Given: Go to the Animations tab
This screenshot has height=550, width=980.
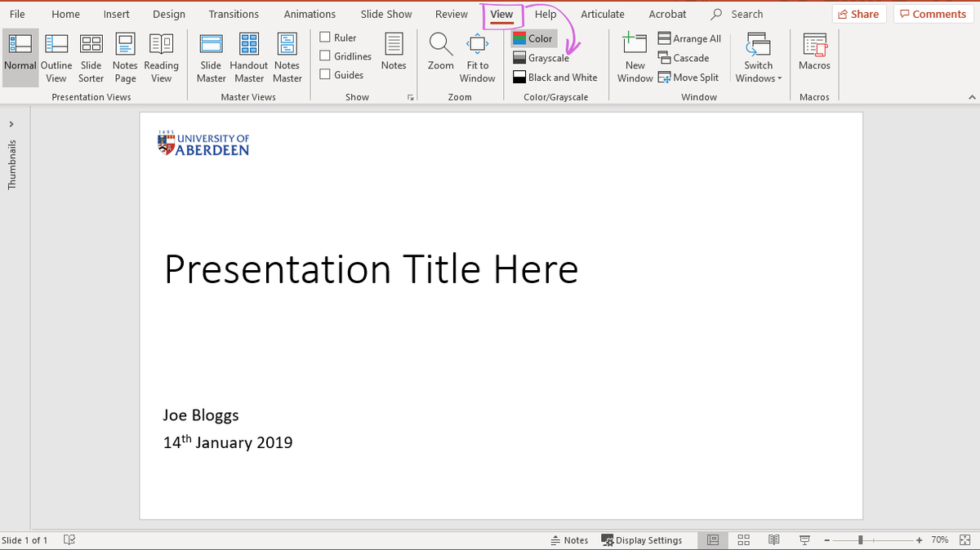Looking at the screenshot, I should point(310,14).
